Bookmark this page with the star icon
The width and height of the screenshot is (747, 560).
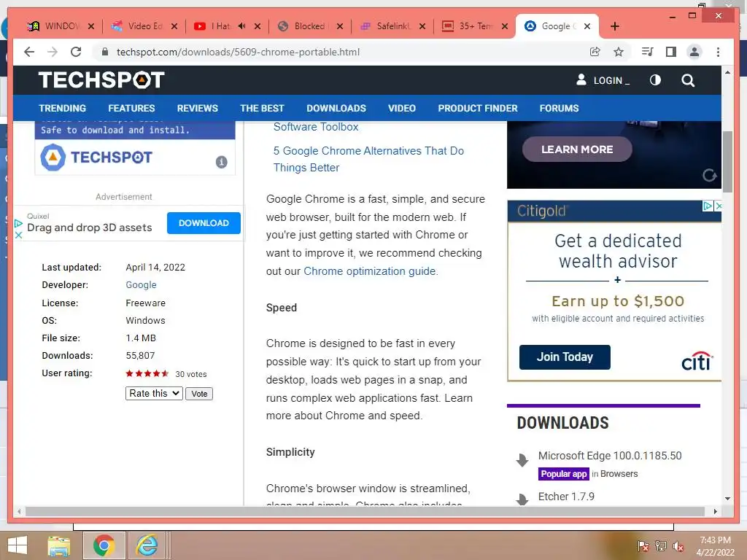point(619,52)
